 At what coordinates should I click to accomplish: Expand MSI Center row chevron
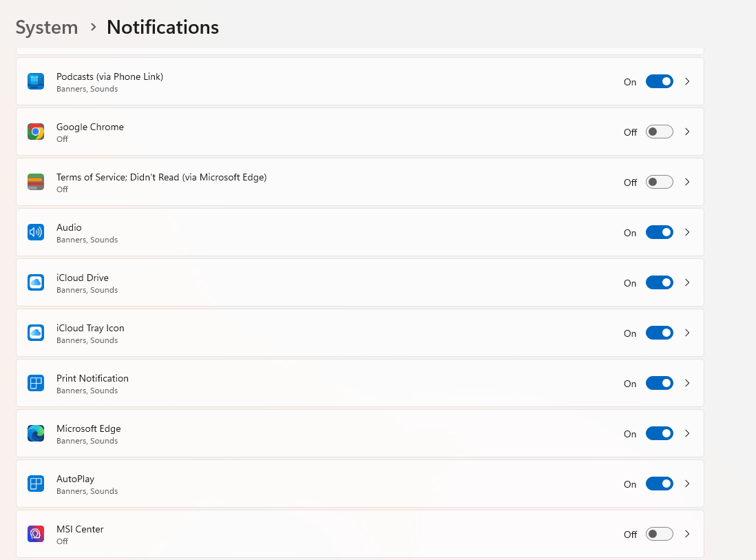688,534
